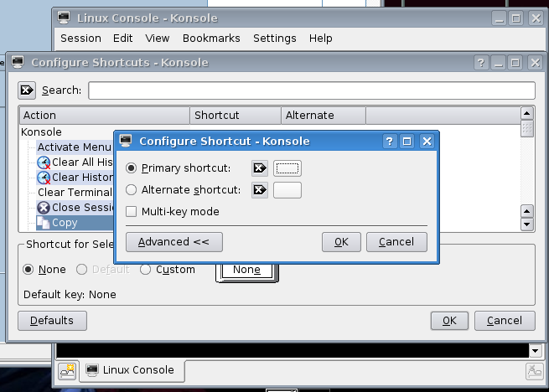Select the Clear Terminal action row
549x392 pixels.
coord(75,193)
